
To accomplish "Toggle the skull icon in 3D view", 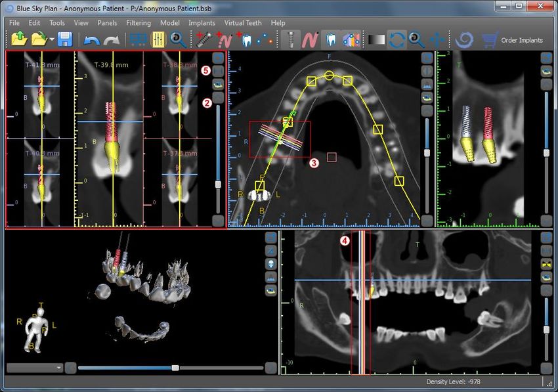I will pos(271,264).
